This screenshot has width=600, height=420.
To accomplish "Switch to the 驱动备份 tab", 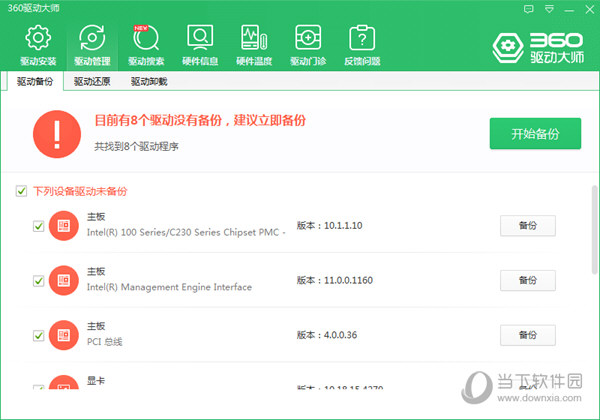I will coord(35,81).
